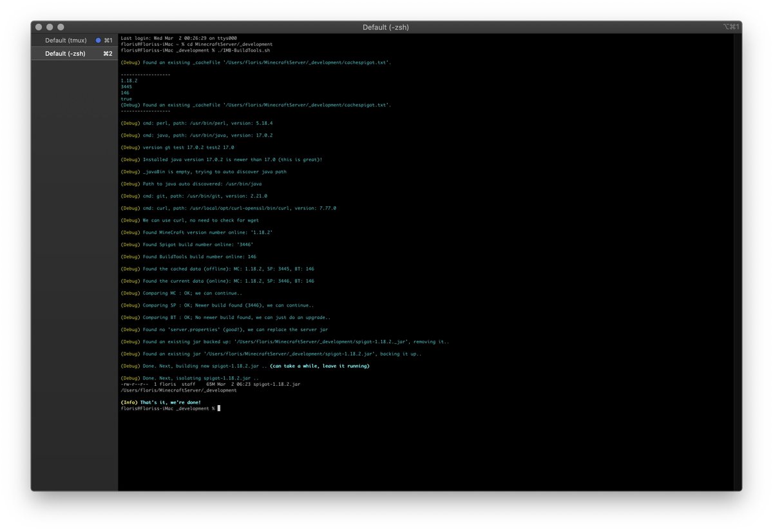Click the '-rw-r--r-- 1 floris staff' file listing line
The width and height of the screenshot is (773, 532).
(210, 384)
